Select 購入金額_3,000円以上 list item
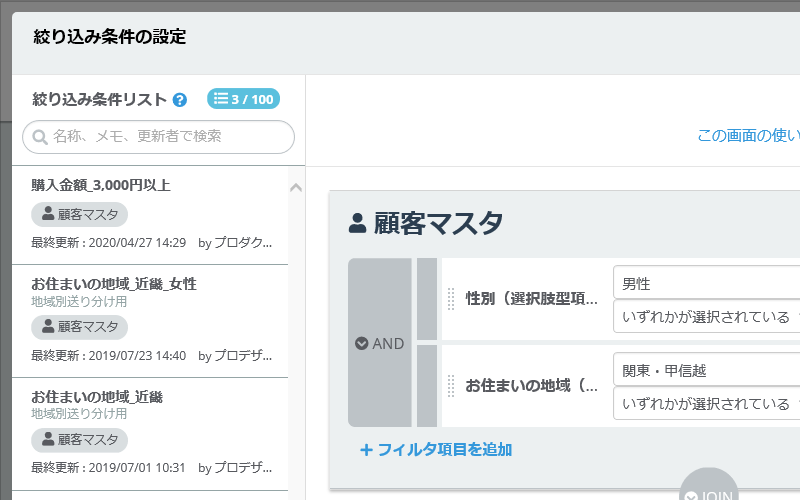Screen dimensions: 800x500 150,215
